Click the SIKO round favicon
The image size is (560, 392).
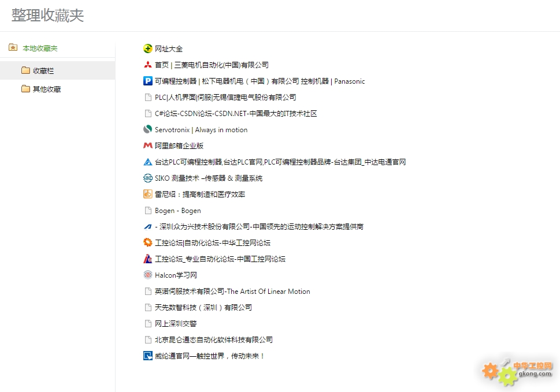click(x=147, y=178)
